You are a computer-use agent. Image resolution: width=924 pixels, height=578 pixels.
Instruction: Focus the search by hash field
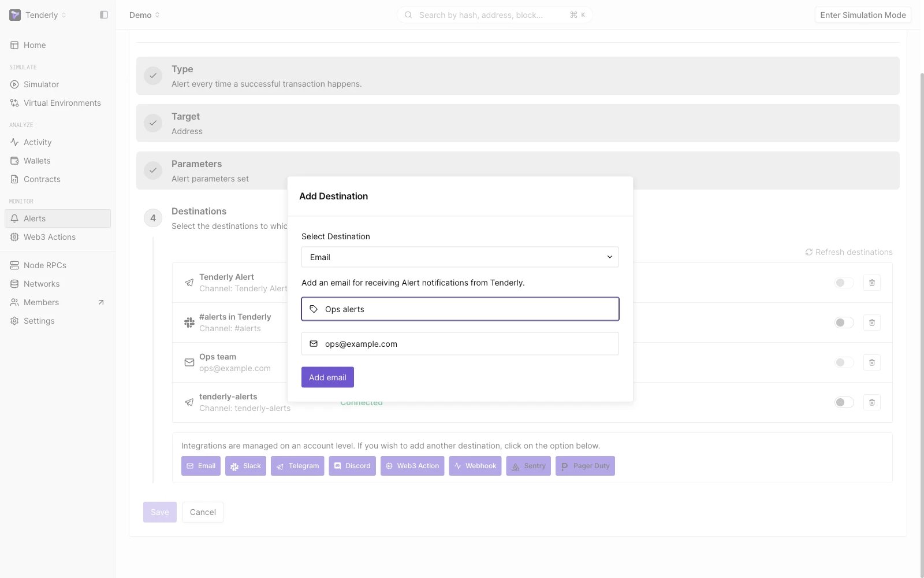tap(494, 15)
